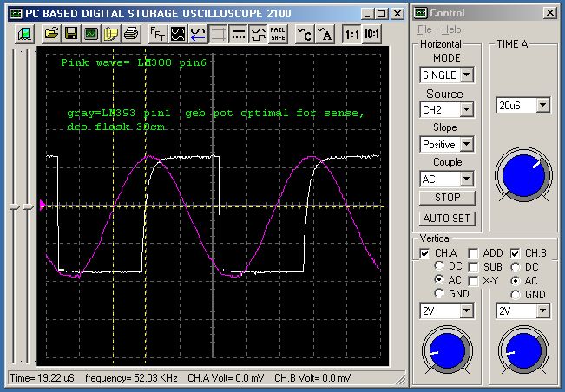Open the File menu in Control window
Viewport: 565px width, 392px height.
click(423, 29)
